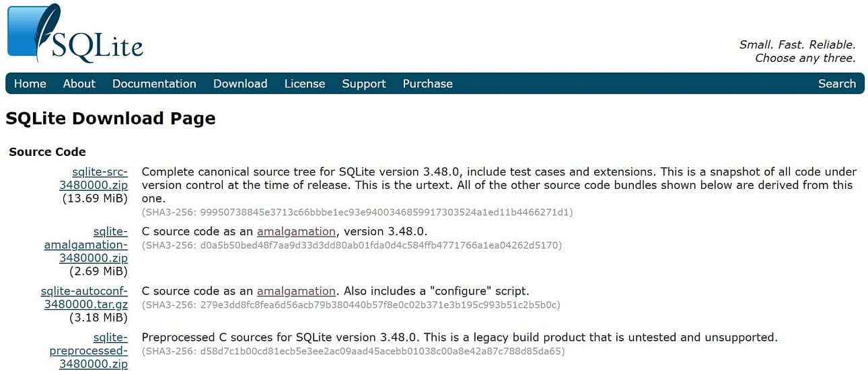Navigate to the Support page
868x371 pixels.
tap(364, 84)
